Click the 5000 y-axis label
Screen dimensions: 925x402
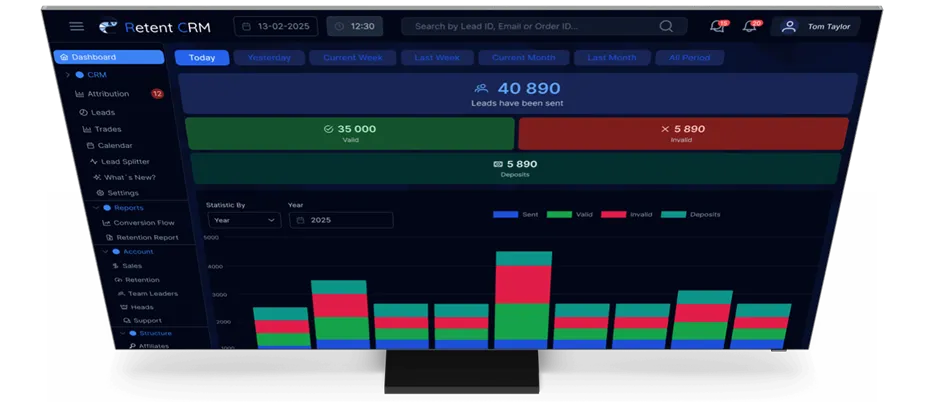[211, 238]
